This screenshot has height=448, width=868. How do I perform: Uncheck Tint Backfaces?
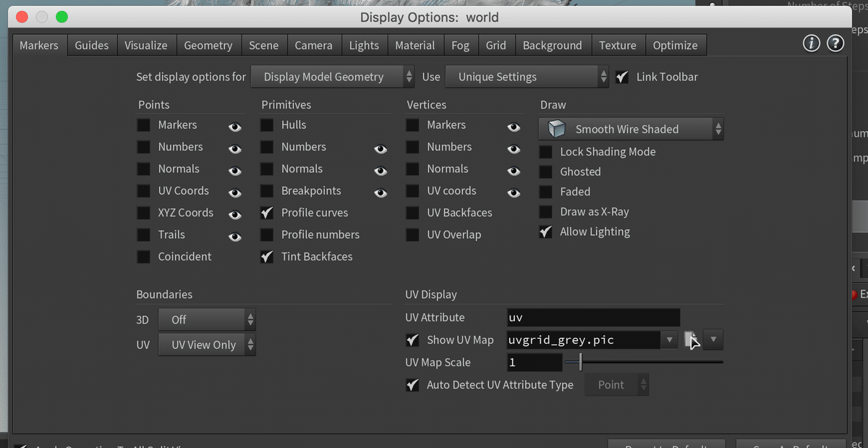tap(268, 257)
